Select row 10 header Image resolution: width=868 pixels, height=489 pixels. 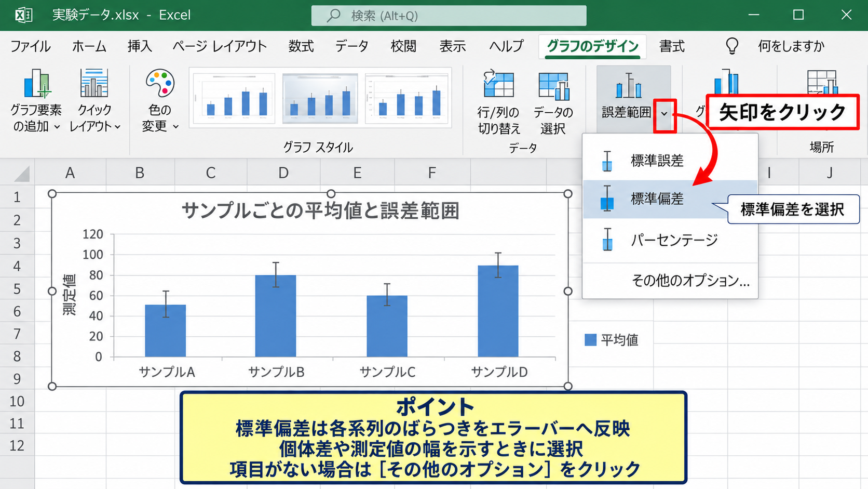(x=17, y=401)
